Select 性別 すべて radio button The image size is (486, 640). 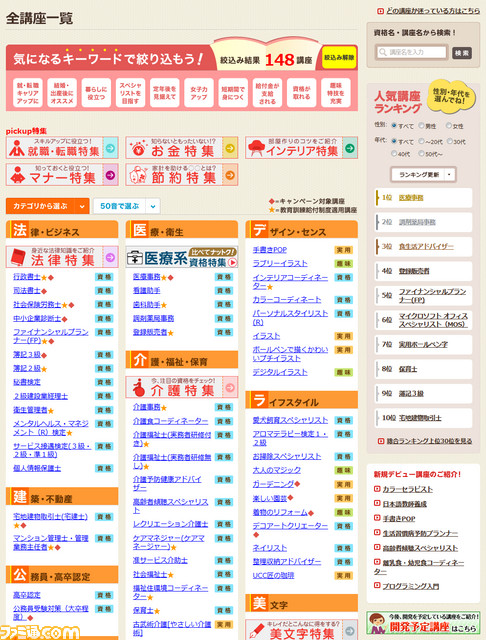(394, 126)
